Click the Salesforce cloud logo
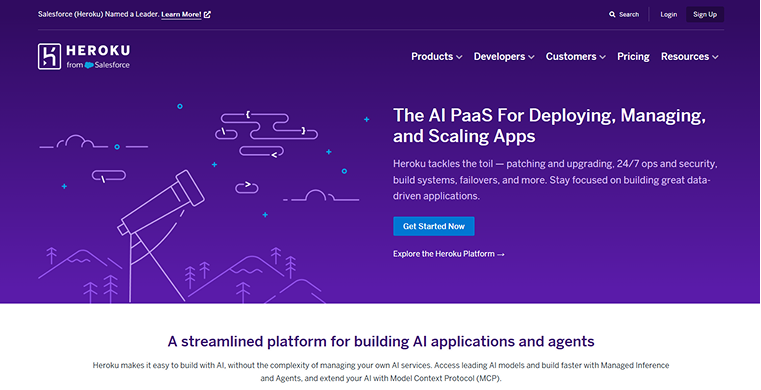 click(89, 65)
